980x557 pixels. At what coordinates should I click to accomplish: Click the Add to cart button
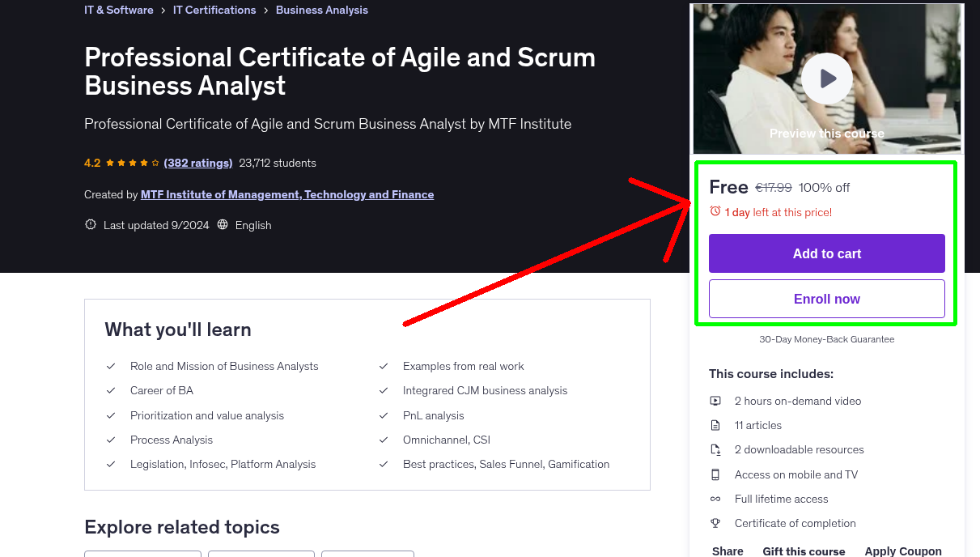(826, 253)
